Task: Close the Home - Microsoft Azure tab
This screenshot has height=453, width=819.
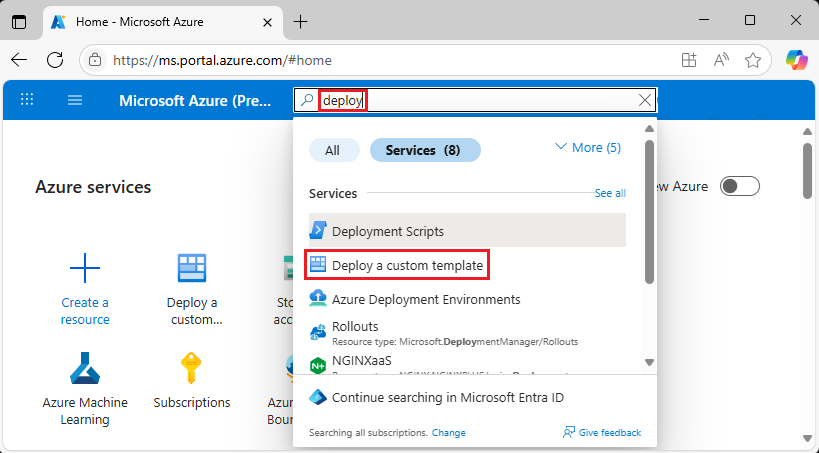Action: 267,22
